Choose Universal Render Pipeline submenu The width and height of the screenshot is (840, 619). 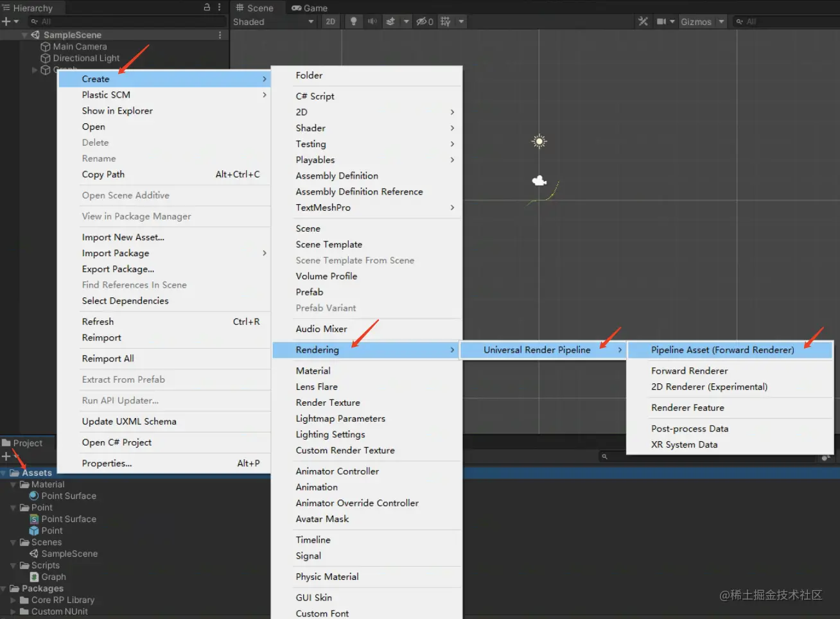coord(543,350)
